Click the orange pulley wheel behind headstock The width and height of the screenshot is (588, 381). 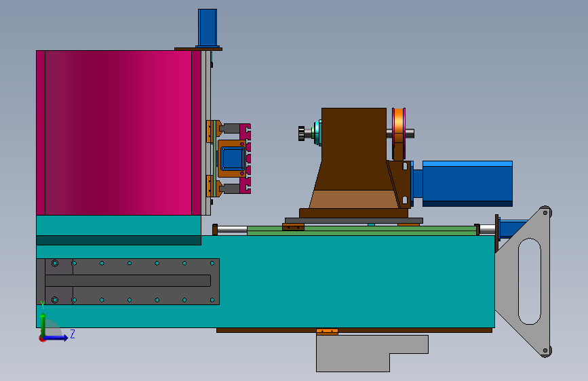click(399, 134)
